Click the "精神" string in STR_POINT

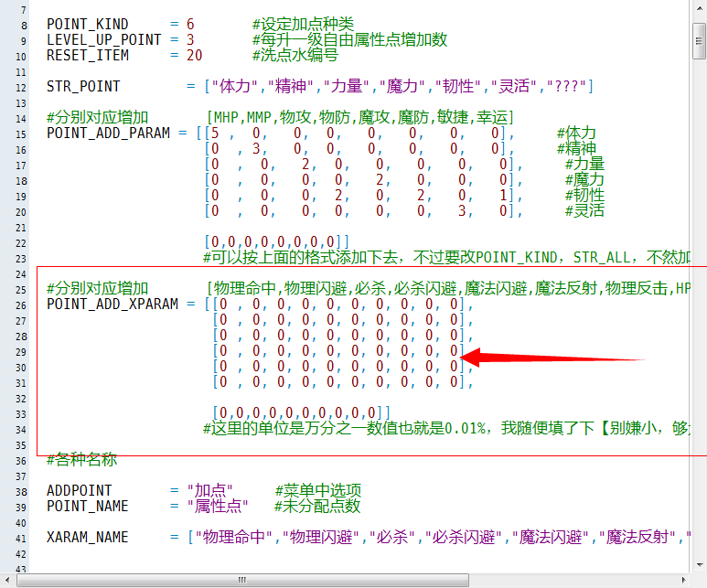[291, 87]
